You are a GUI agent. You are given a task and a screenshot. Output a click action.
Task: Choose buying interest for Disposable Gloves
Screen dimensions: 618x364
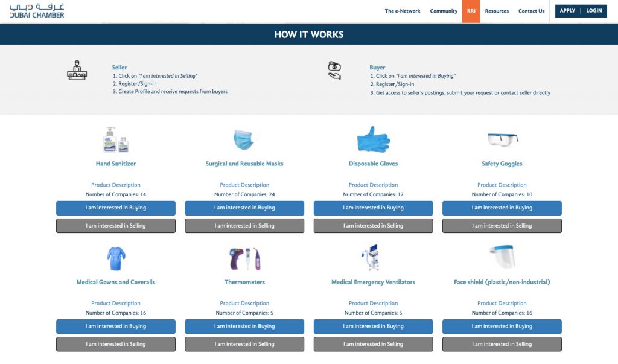pos(373,208)
